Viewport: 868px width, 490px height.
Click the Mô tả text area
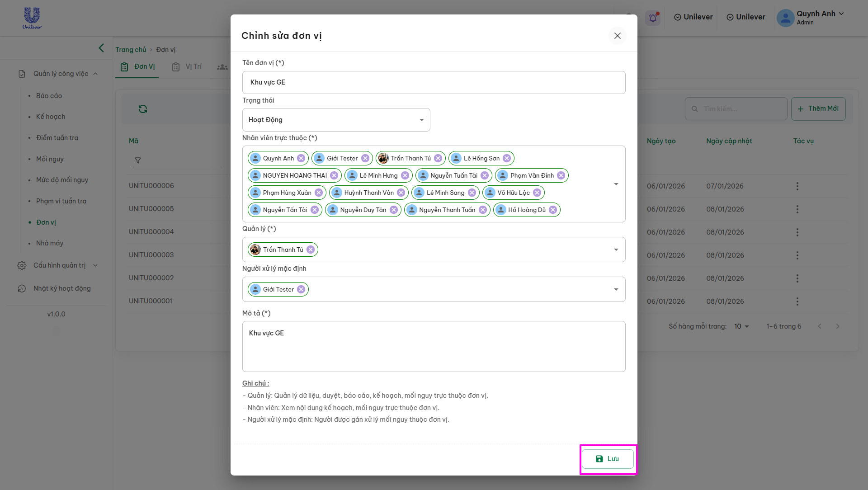point(434,346)
